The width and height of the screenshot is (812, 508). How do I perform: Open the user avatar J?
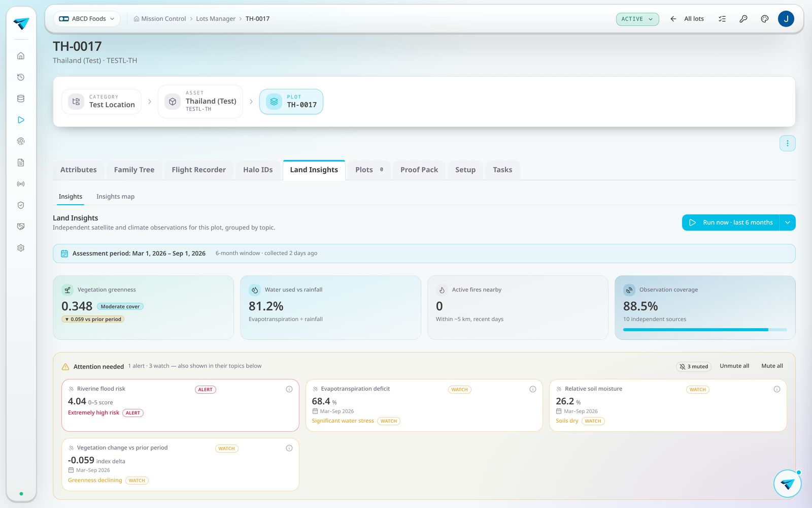(x=786, y=19)
